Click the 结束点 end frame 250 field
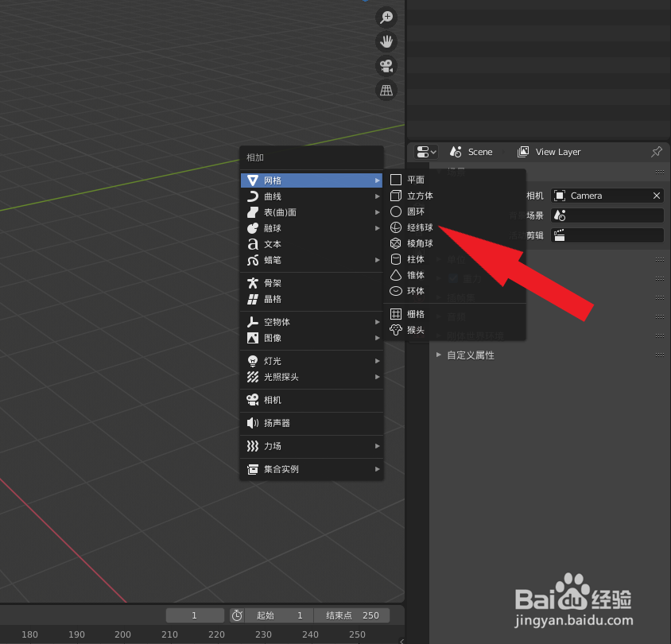The image size is (671, 644). coord(351,615)
